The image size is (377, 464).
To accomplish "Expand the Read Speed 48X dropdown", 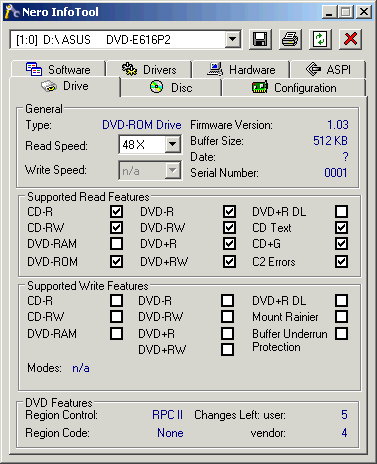I will (172, 145).
